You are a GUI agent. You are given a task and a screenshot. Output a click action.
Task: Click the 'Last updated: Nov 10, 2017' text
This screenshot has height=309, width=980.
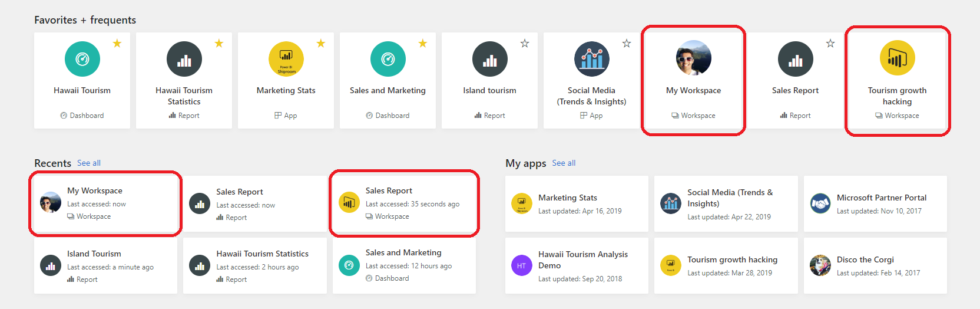(879, 211)
